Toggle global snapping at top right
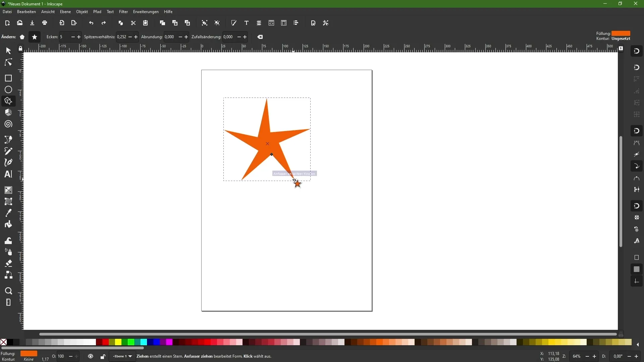The height and width of the screenshot is (362, 644). pos(637,51)
